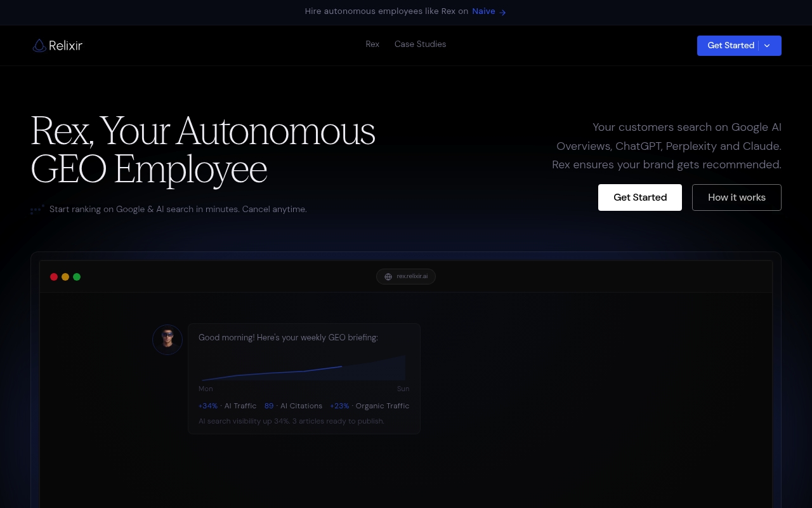Screen dimensions: 812x508
Task: Click the Sun chart axis label
Action: tap(403, 389)
